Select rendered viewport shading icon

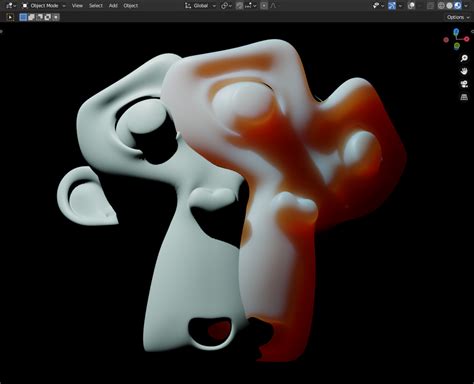click(458, 6)
